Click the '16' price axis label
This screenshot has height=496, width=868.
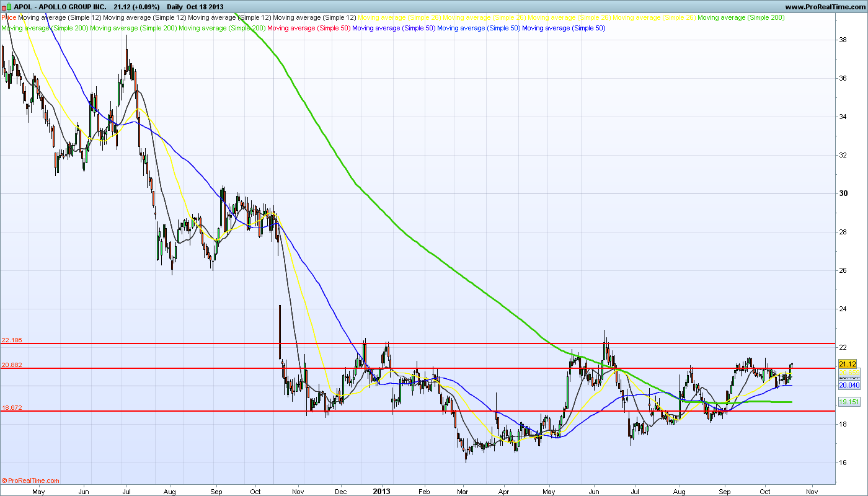click(x=843, y=463)
